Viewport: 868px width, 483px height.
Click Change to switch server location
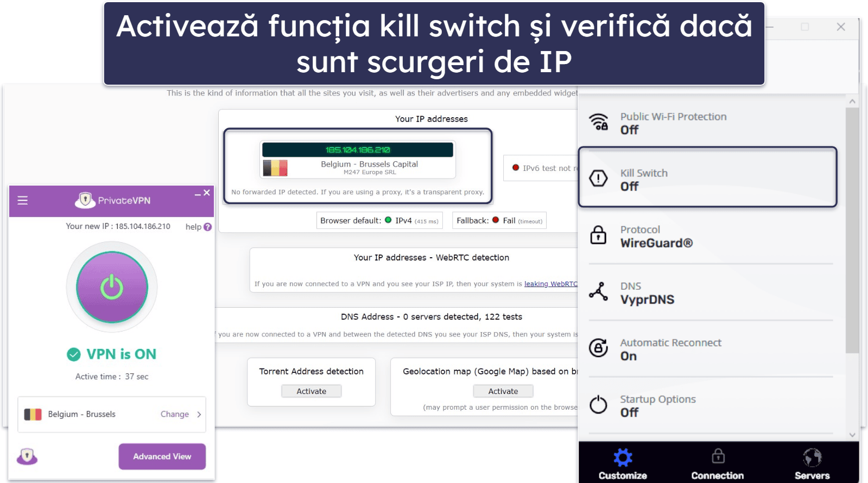(x=175, y=414)
